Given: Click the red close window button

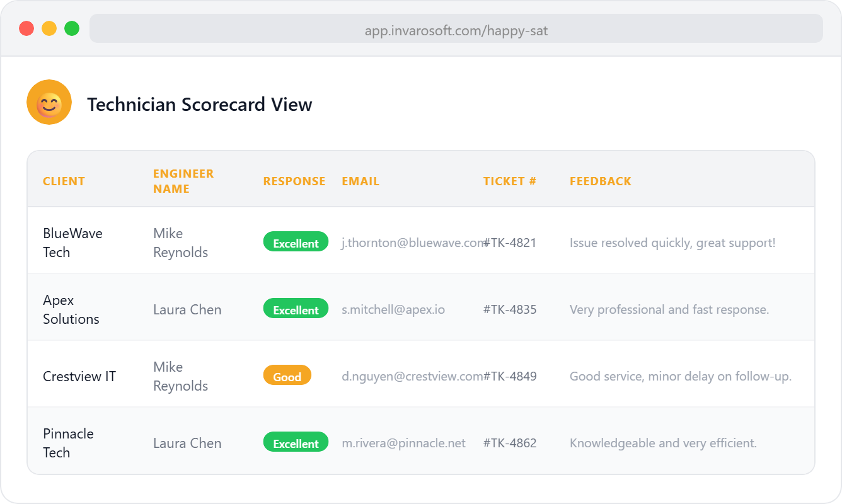Looking at the screenshot, I should (x=26, y=28).
